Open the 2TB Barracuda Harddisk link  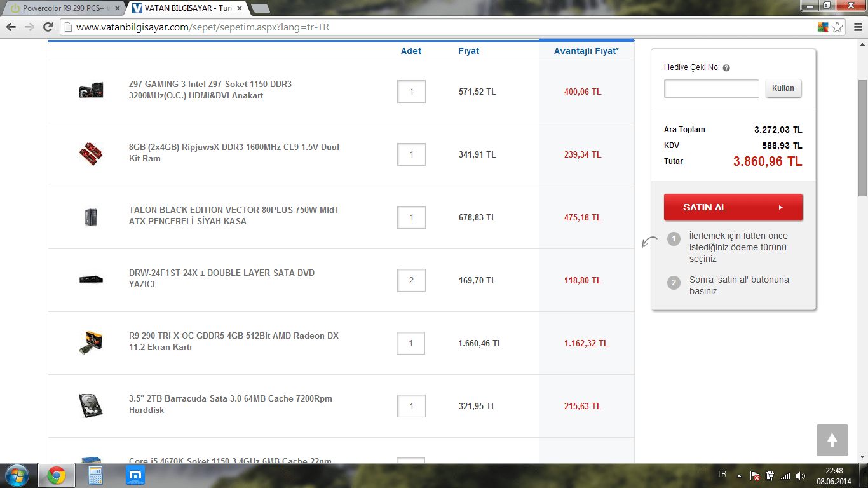(x=231, y=405)
